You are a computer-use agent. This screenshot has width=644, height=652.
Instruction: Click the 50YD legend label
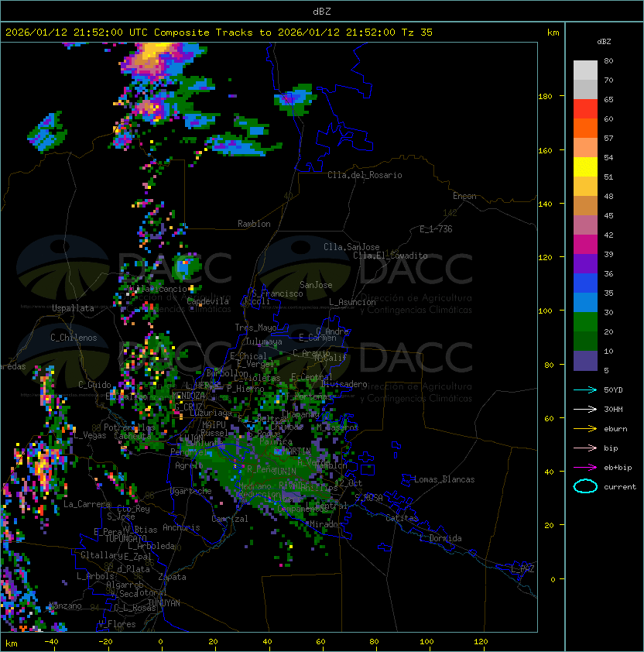pyautogui.click(x=613, y=390)
